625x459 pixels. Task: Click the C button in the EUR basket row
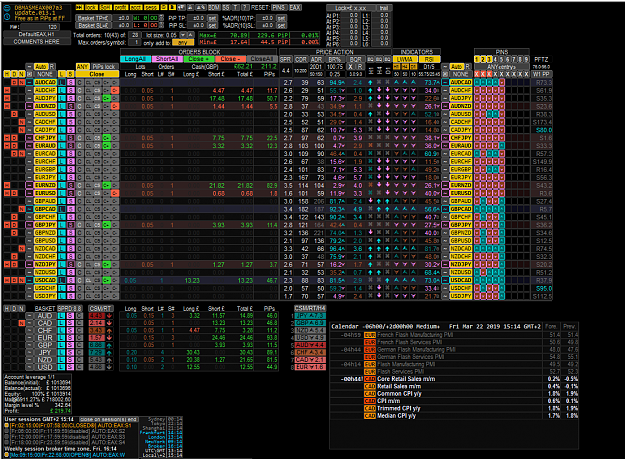point(79,338)
